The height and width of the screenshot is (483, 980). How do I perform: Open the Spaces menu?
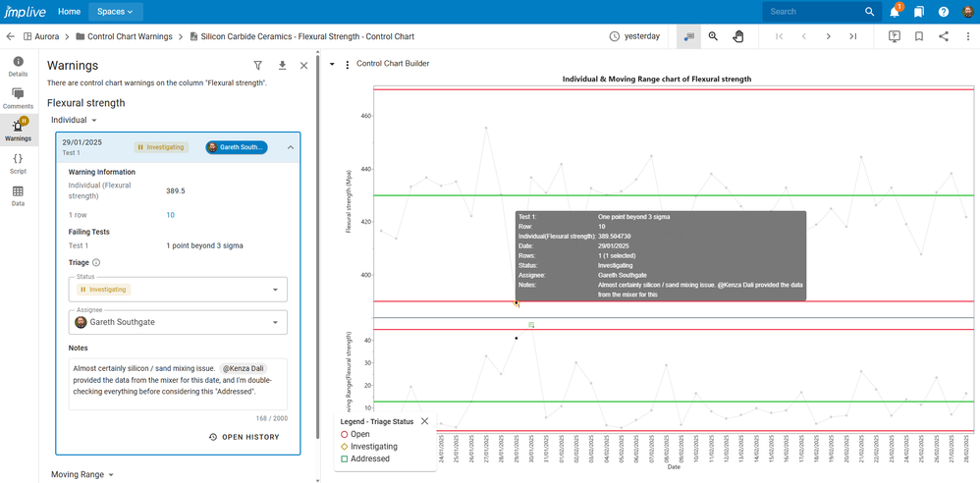[x=116, y=12]
